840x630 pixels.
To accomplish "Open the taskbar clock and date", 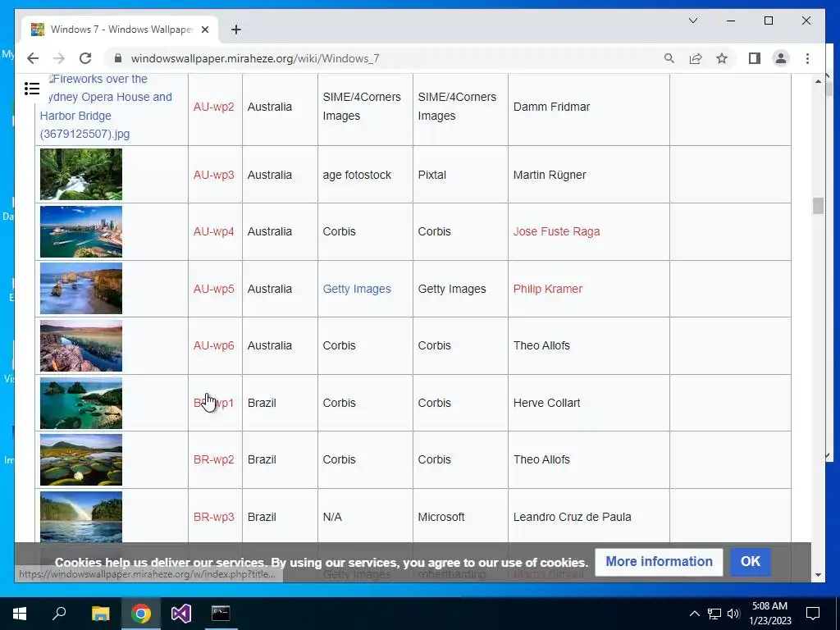I will (x=769, y=614).
